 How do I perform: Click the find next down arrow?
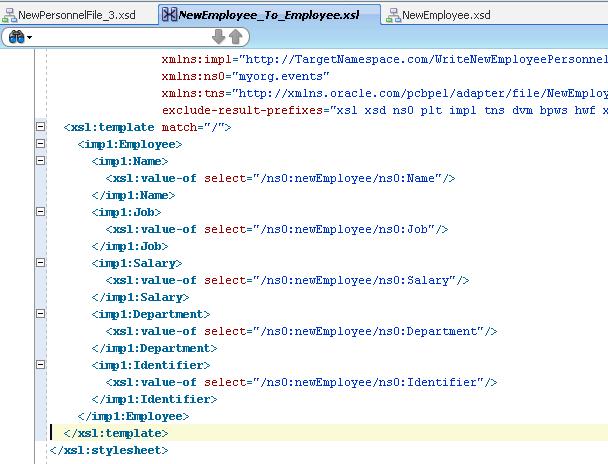(x=218, y=37)
